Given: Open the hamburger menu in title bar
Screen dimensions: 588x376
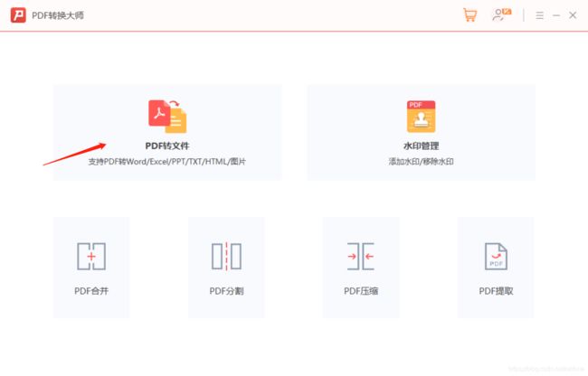Looking at the screenshot, I should point(540,15).
